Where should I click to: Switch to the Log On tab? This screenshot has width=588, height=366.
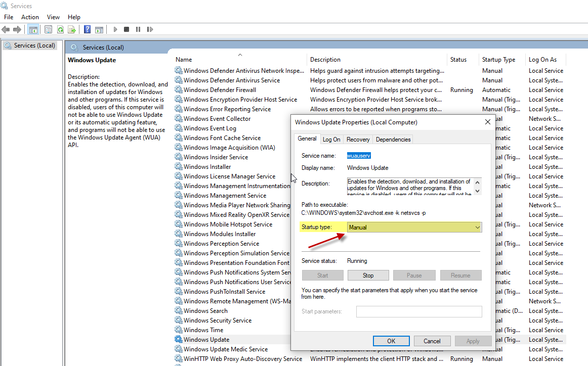coord(331,140)
